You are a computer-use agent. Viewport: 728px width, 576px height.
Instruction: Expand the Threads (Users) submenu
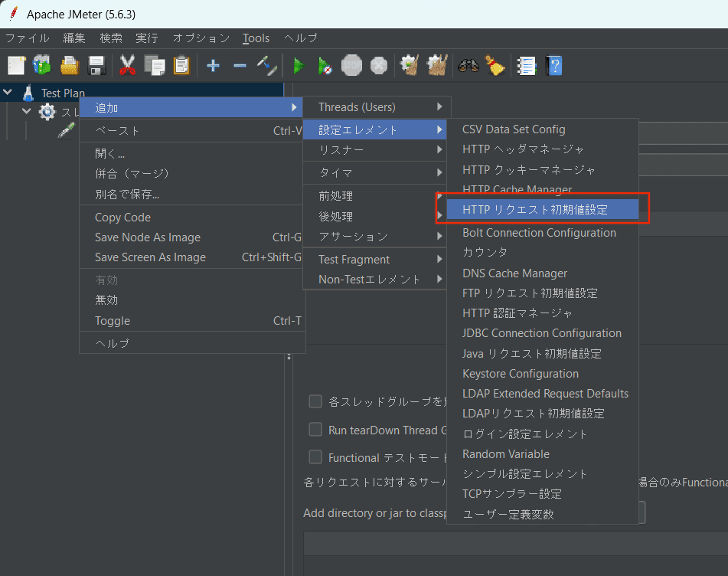[x=377, y=106]
